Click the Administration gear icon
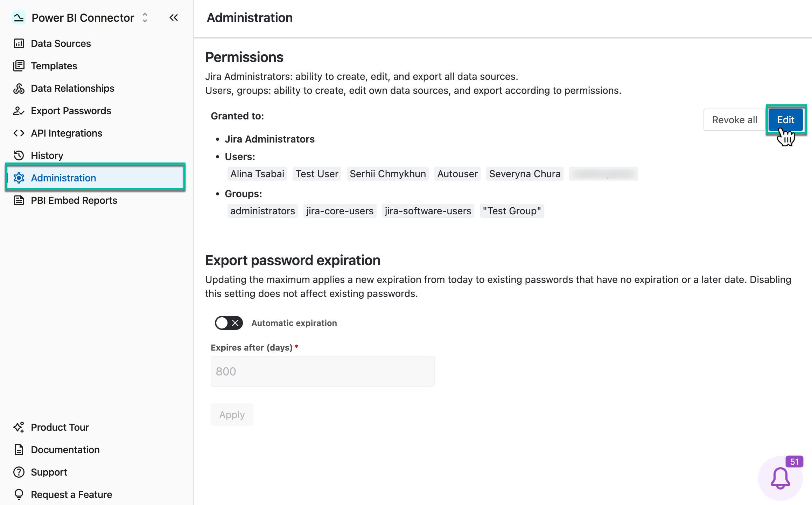Screen dimensions: 812x505 click(19, 178)
